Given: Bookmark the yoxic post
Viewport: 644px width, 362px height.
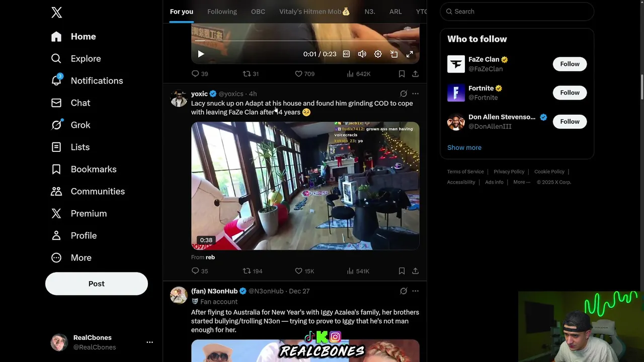Looking at the screenshot, I should [401, 271].
